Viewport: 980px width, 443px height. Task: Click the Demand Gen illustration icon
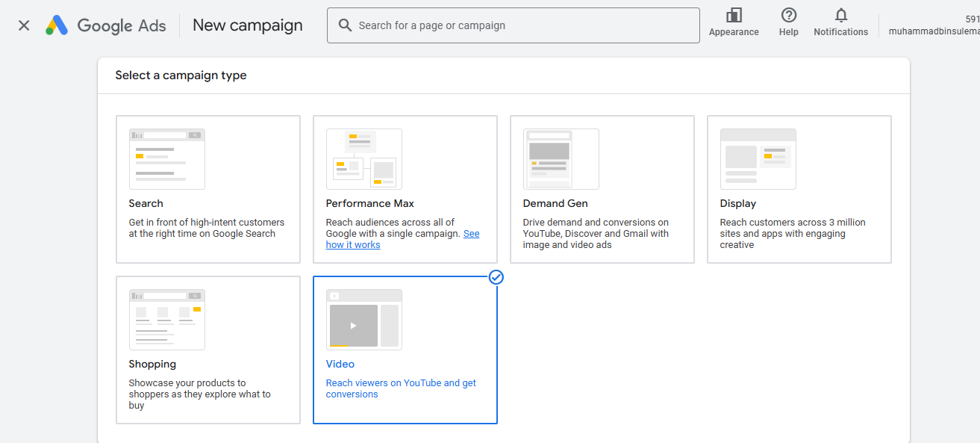pyautogui.click(x=561, y=158)
